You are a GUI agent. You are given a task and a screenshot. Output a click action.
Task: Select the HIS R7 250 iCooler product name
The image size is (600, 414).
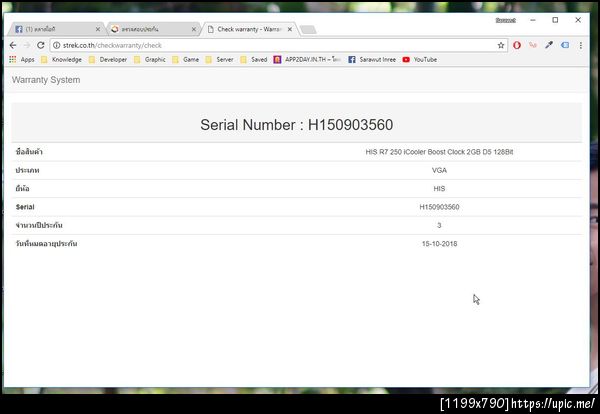(439, 152)
